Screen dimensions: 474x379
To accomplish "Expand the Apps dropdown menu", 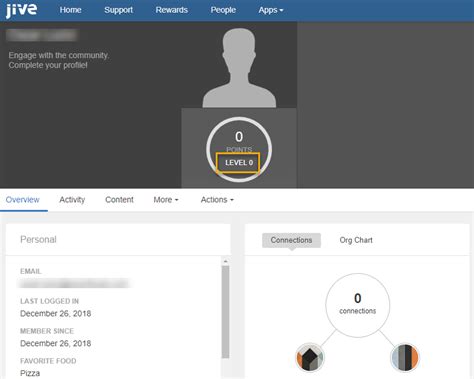I will 271,10.
